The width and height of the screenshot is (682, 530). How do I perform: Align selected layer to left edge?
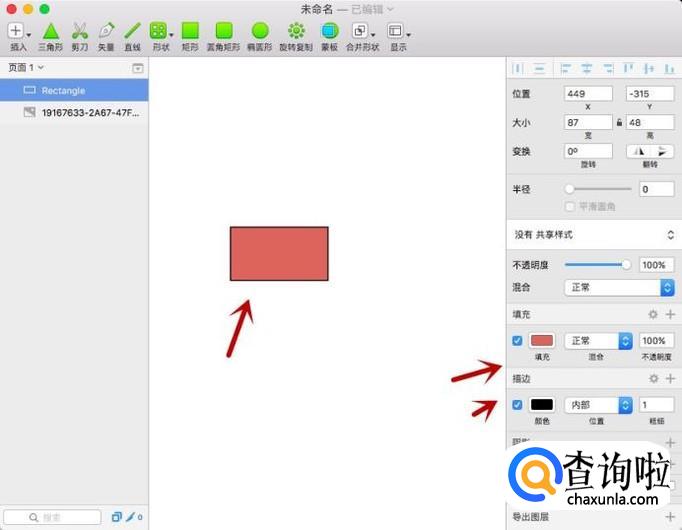tap(565, 68)
